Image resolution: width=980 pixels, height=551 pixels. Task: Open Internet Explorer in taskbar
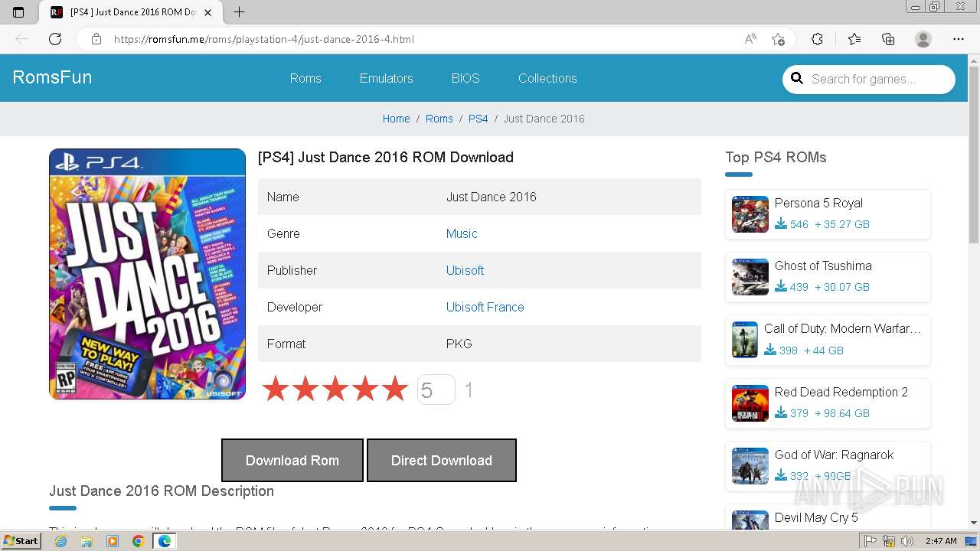(60, 541)
